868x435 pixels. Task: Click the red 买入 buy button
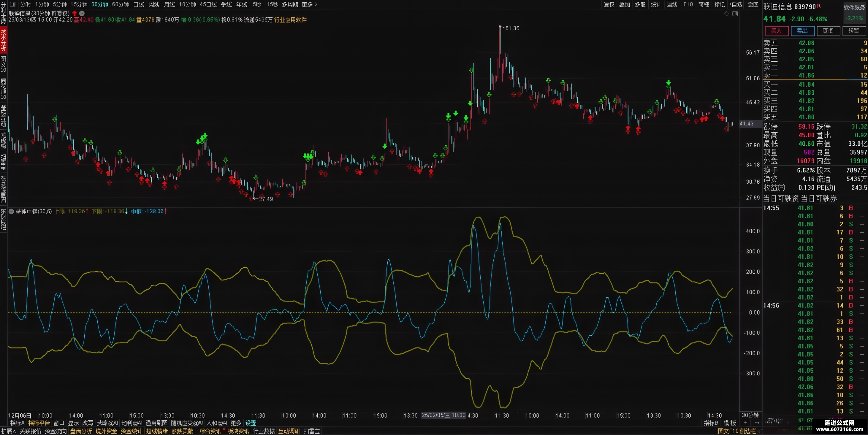(x=776, y=31)
